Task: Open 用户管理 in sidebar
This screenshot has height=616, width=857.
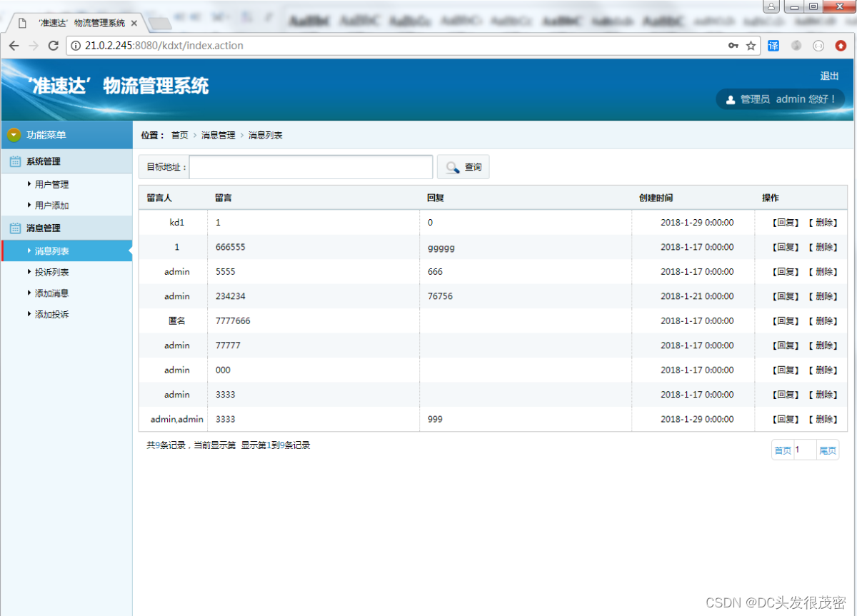Action: (x=51, y=184)
